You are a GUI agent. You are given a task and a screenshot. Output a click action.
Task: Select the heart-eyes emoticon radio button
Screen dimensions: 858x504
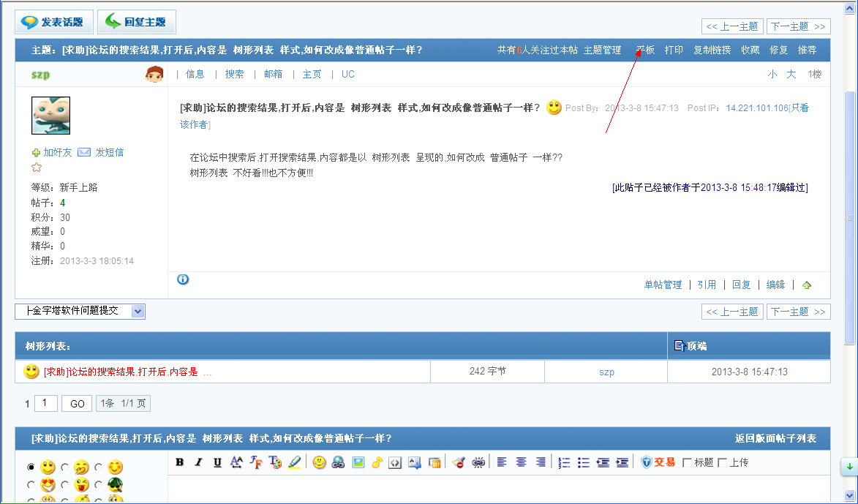tap(31, 484)
